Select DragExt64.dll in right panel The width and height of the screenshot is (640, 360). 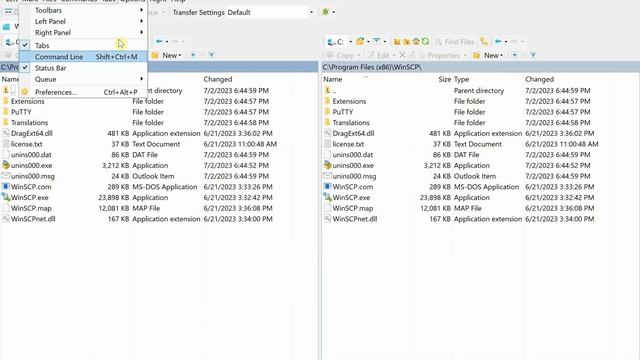[353, 133]
